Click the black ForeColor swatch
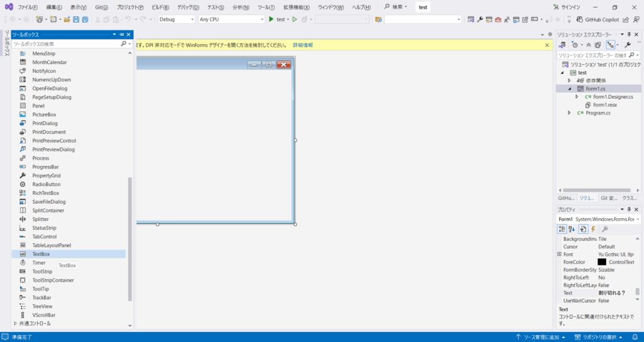Image resolution: width=644 pixels, height=342 pixels. [602, 262]
